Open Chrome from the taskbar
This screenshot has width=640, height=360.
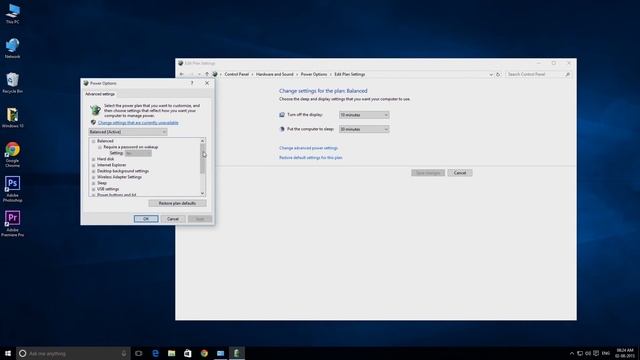point(204,353)
